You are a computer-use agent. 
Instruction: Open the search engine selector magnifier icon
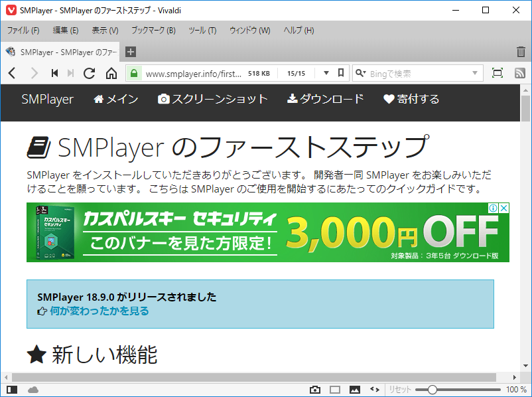point(360,73)
